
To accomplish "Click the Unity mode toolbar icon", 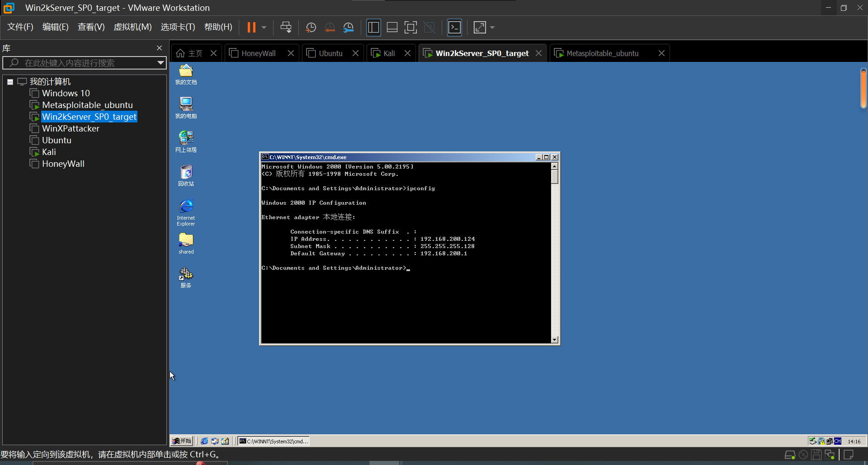I will (x=429, y=28).
